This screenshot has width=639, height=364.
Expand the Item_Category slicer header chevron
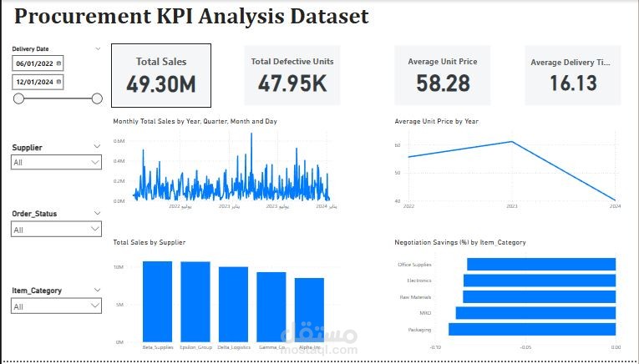click(x=97, y=290)
